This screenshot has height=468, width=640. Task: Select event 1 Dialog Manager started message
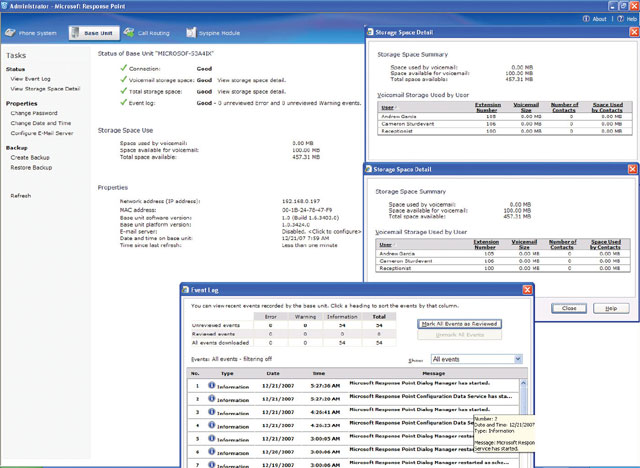(419, 383)
